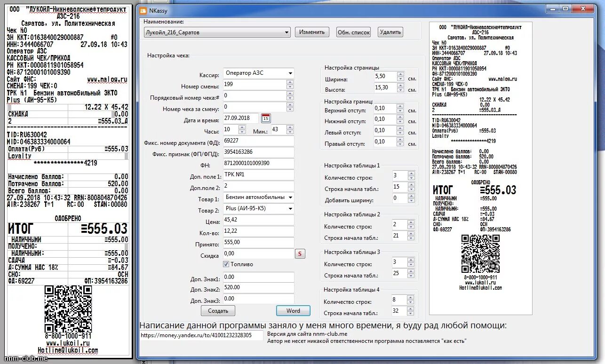Screen dimensions: 605x364
Task: Click Таблицы 1 Количество строк spinner
Action: point(411,176)
